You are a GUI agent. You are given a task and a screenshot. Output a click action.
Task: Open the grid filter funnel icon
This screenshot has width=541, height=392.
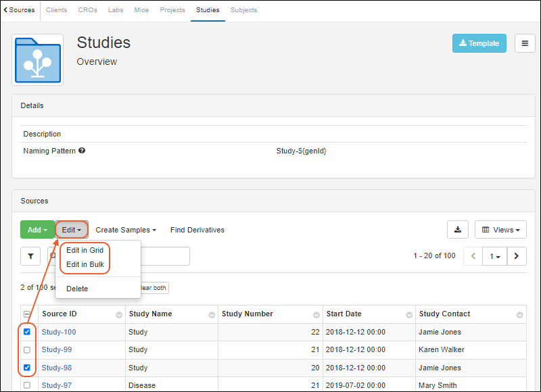pyautogui.click(x=30, y=256)
